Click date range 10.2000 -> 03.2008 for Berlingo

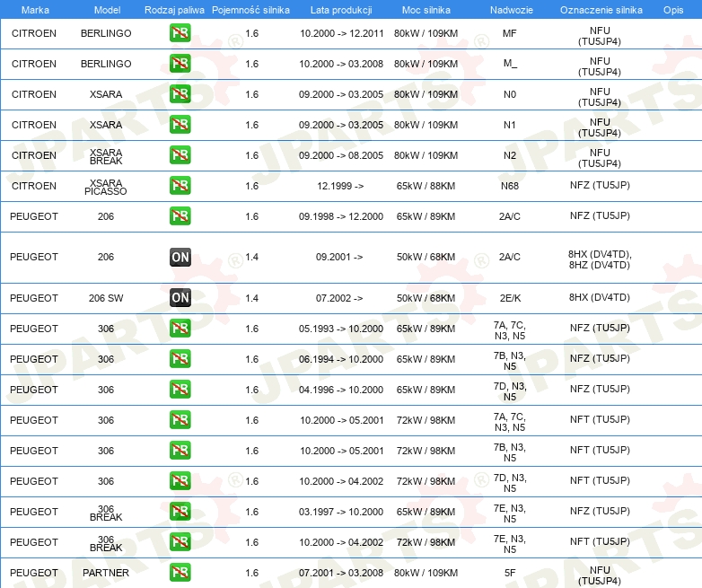point(341,64)
